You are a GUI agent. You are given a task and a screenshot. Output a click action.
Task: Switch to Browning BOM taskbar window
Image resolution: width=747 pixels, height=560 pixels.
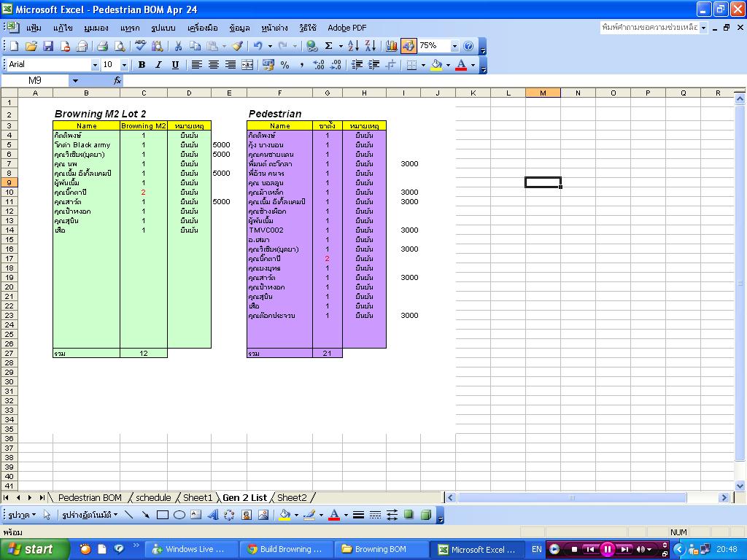(380, 549)
